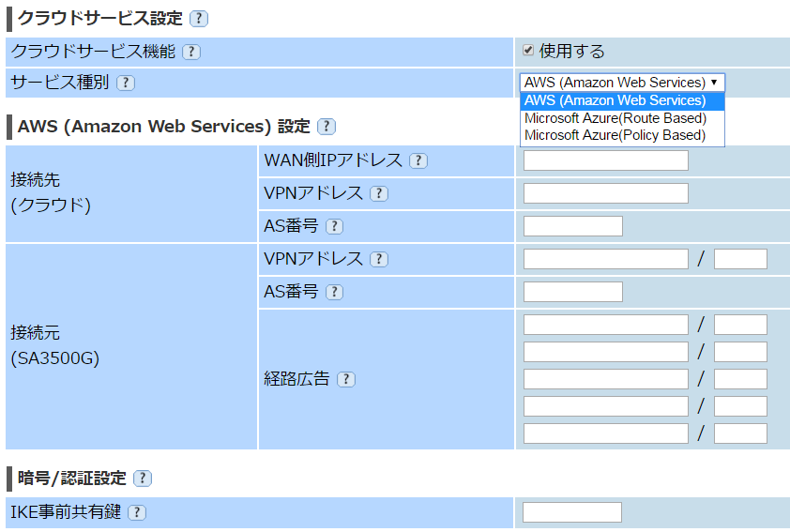The height and width of the screenshot is (532, 790).
Task: Choose Microsoft Azure(Route Based) option
Action: [622, 118]
